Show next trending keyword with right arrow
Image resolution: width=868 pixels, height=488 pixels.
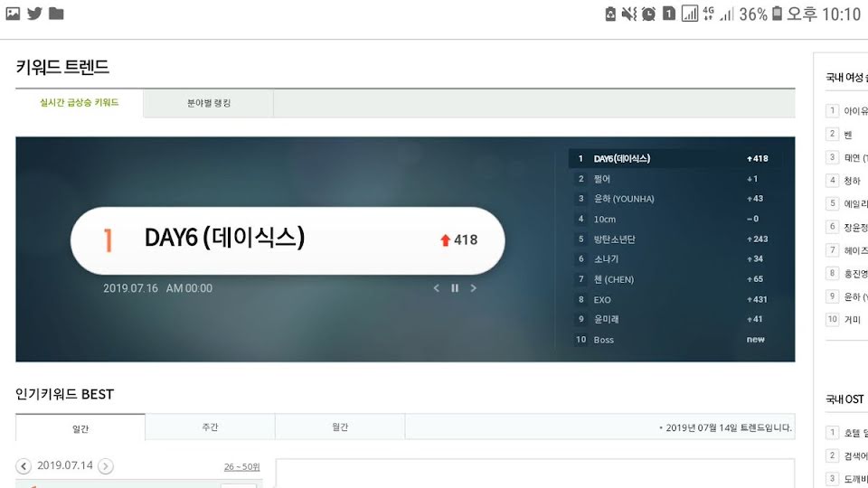(x=473, y=288)
